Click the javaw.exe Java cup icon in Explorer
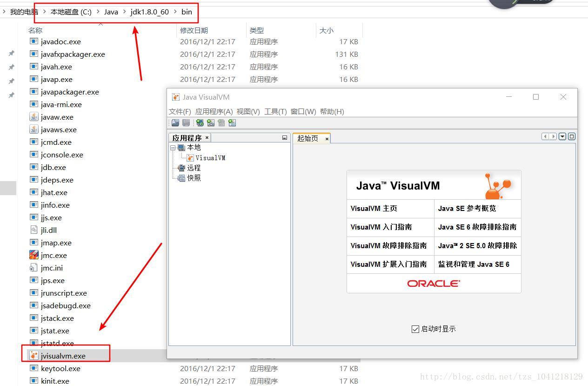 [x=34, y=117]
